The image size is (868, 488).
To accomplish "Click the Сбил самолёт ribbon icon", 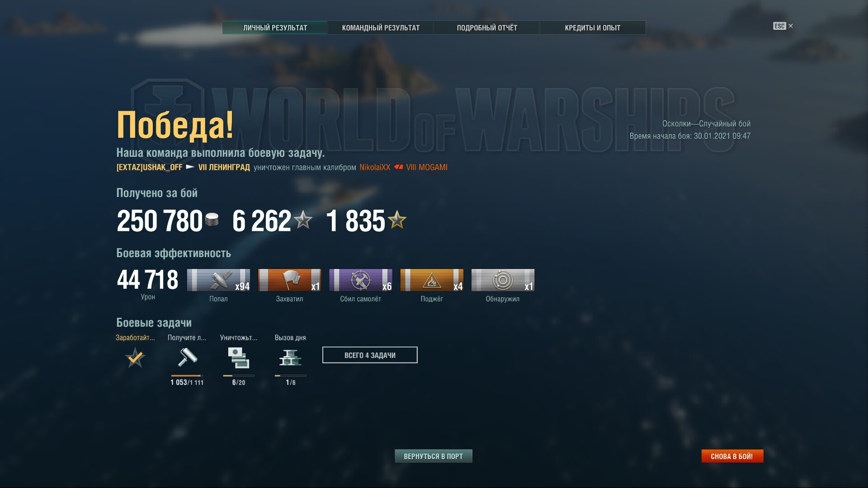I will point(361,280).
